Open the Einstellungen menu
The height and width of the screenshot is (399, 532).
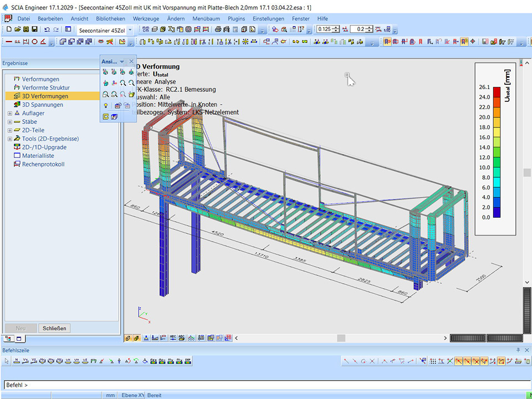(268, 18)
